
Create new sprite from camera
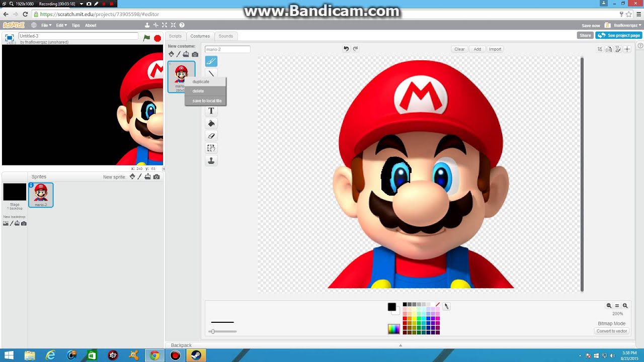(x=156, y=177)
